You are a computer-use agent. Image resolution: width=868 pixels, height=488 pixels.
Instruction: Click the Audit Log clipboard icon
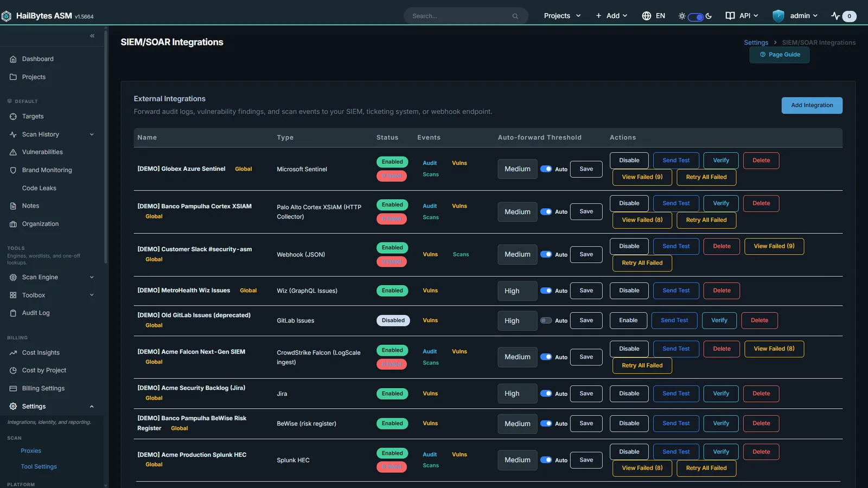(x=13, y=313)
